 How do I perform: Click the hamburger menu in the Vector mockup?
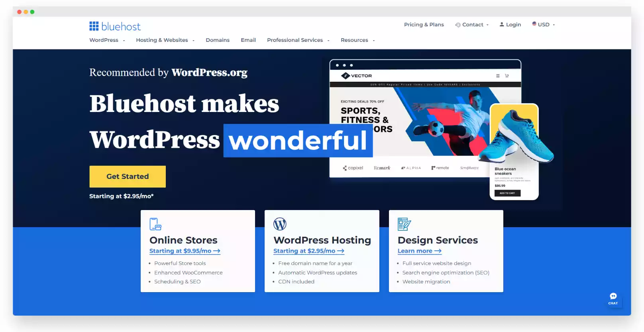(x=498, y=76)
